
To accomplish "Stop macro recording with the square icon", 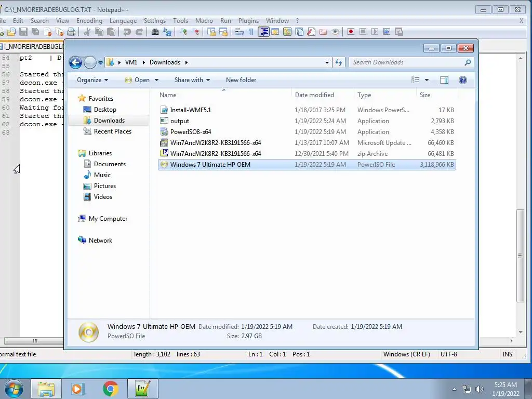I will (x=363, y=32).
